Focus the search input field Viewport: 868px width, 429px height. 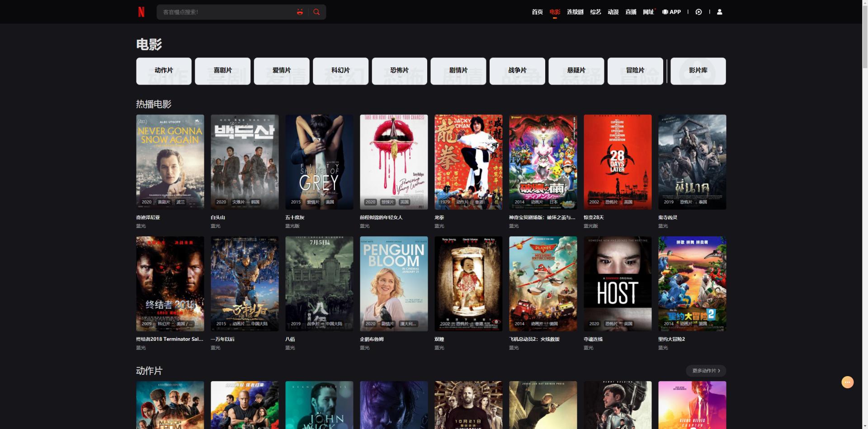[x=226, y=12]
